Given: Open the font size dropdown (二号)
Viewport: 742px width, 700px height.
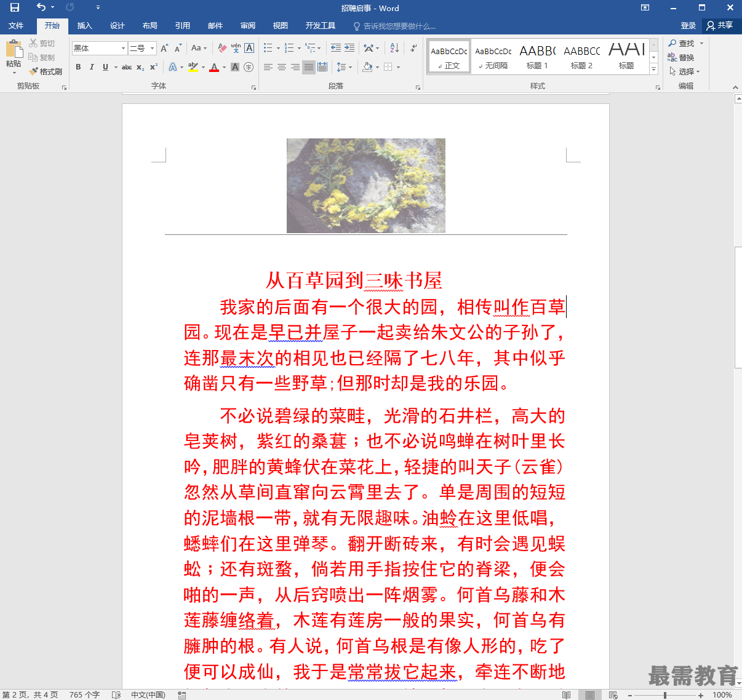Looking at the screenshot, I should [152, 48].
